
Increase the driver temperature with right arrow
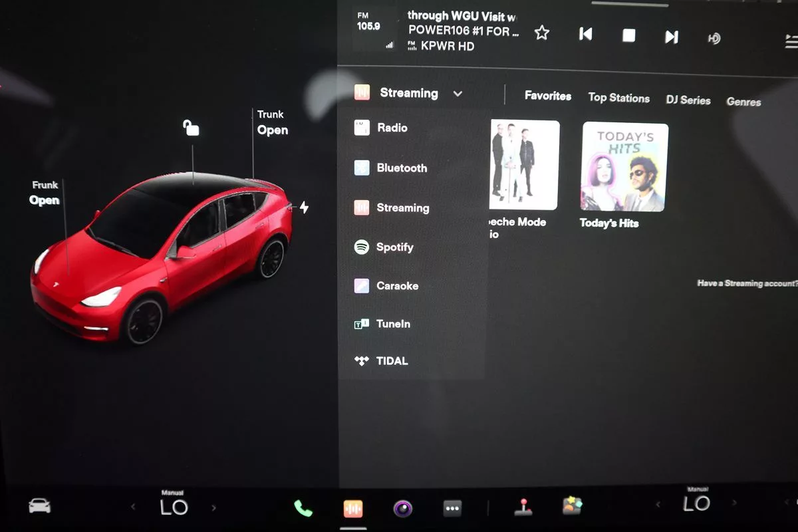tap(214, 508)
